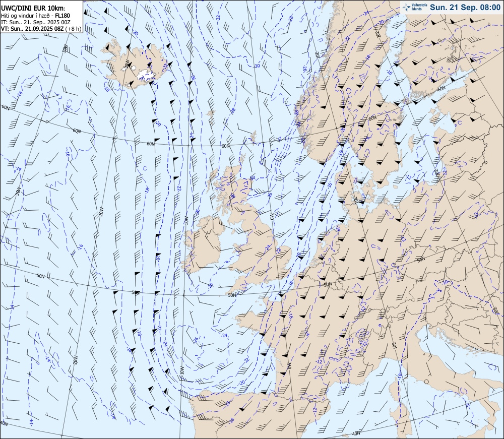
Task: Click the "10W" label west of Ireland
Action: point(186,220)
